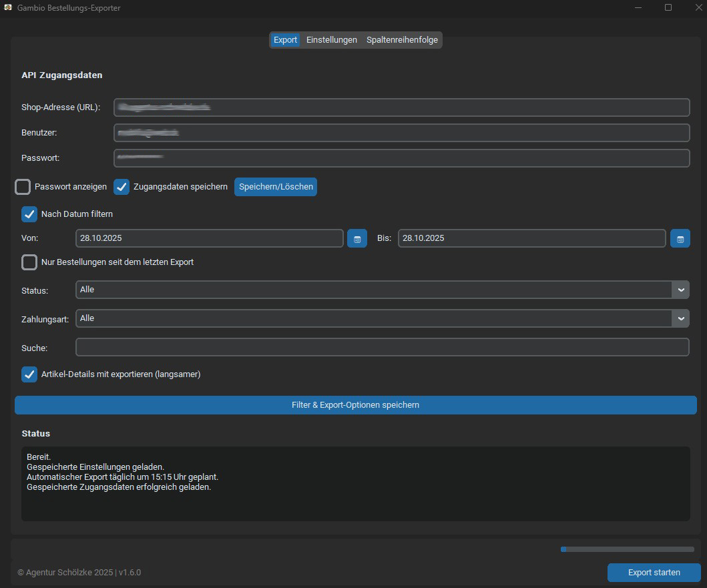707x588 pixels.
Task: Disable Nach Datum filtern
Action: tap(29, 214)
